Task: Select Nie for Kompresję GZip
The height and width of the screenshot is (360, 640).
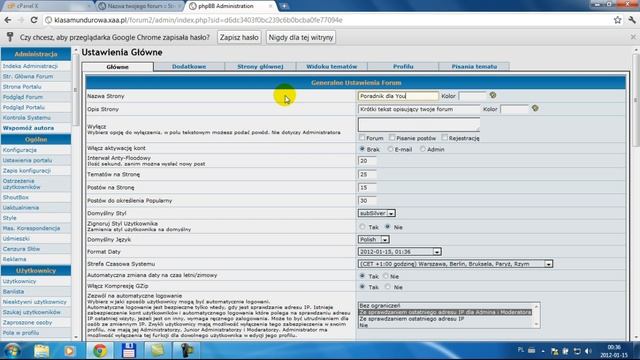Action: (387, 287)
